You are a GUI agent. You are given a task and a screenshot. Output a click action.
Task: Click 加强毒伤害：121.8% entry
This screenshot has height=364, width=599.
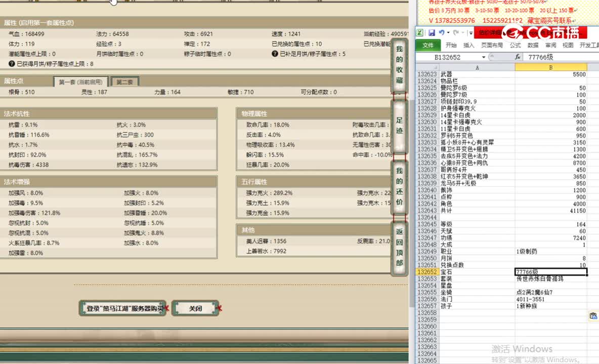[x=34, y=213]
